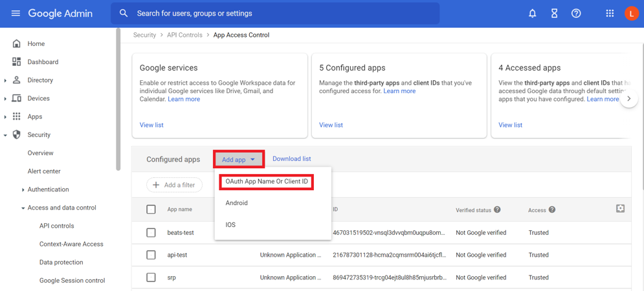644x291 pixels.
Task: Open the Google apps grid
Action: [x=610, y=14]
